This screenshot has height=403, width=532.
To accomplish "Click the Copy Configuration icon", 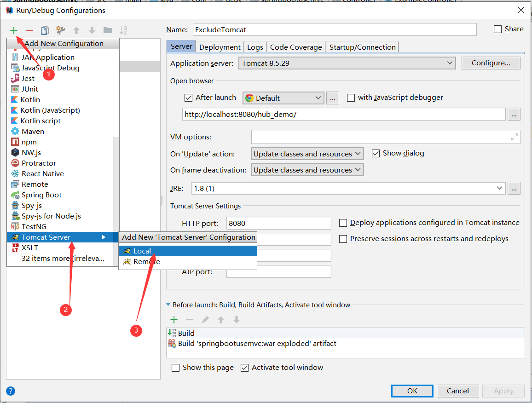I will pos(45,30).
